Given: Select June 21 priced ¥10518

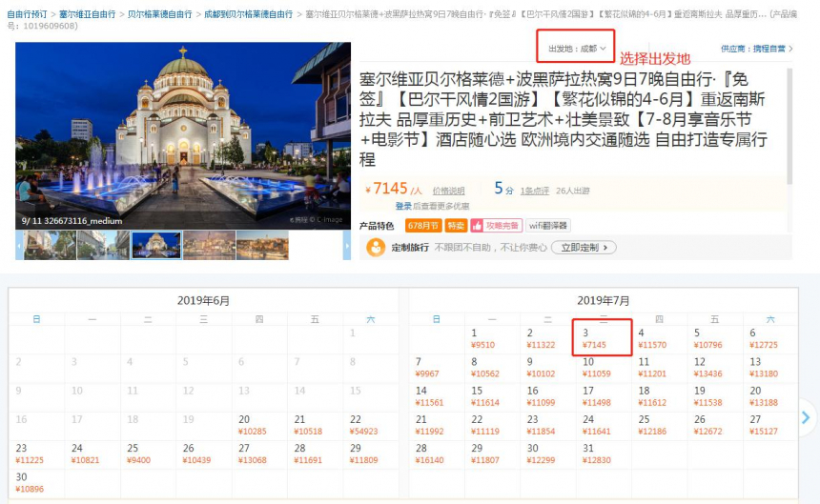Looking at the screenshot, I should pyautogui.click(x=316, y=426).
